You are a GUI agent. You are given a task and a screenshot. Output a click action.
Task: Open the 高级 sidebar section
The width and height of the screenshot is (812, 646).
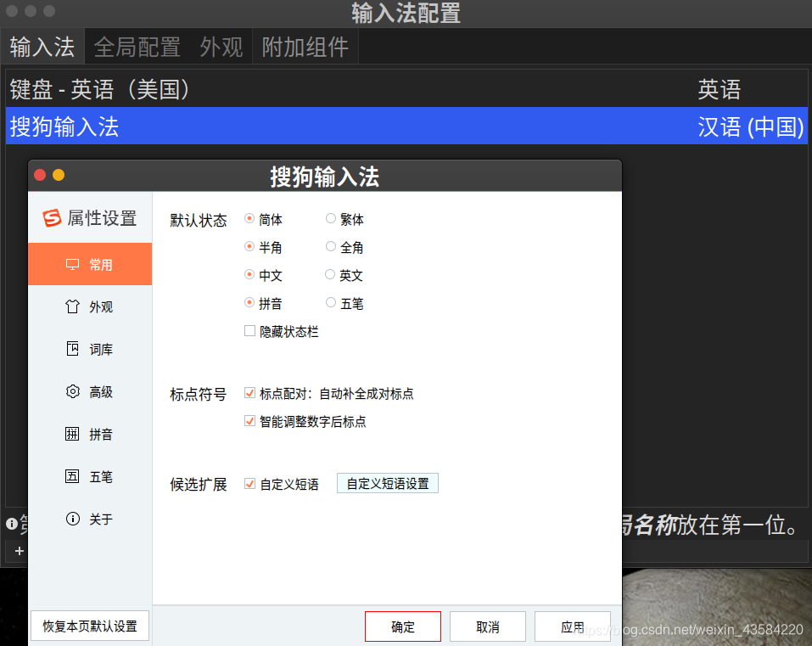tap(90, 391)
